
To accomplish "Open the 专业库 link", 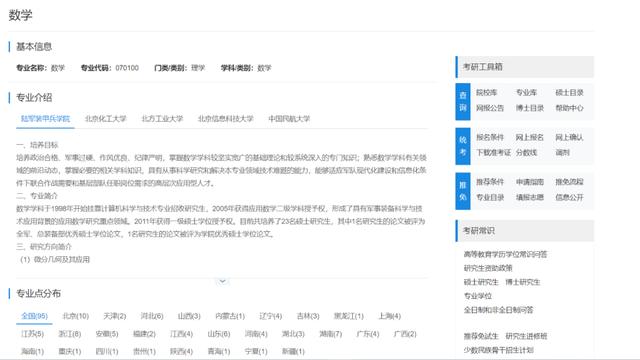I will [526, 93].
